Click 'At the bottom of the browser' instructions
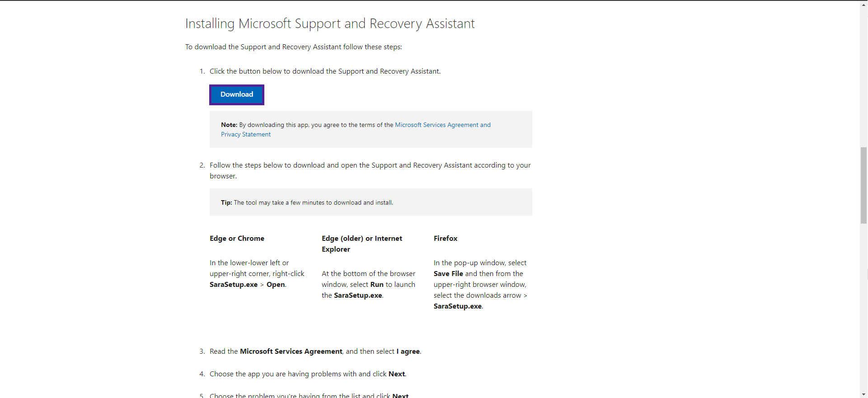Image resolution: width=868 pixels, height=398 pixels. click(368, 285)
